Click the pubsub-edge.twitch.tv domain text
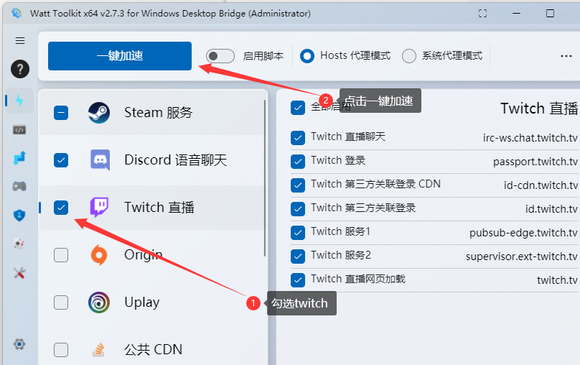Screen dimensions: 580x365 523,233
